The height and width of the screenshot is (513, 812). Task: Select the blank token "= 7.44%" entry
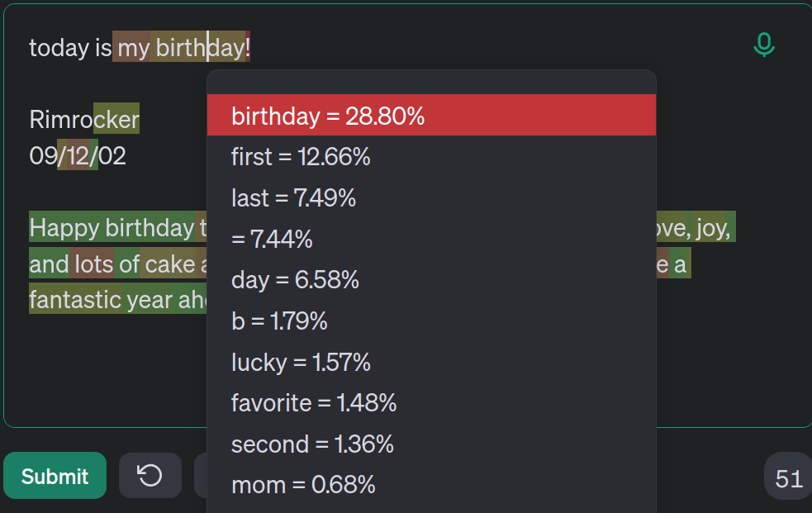coord(431,239)
